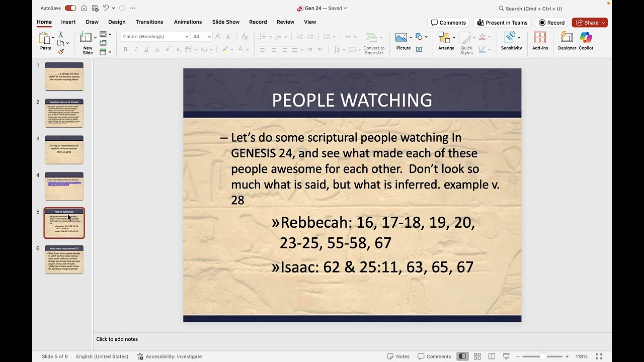Click the Comments button at top right
Image resolution: width=644 pixels, height=362 pixels.
[x=448, y=23]
